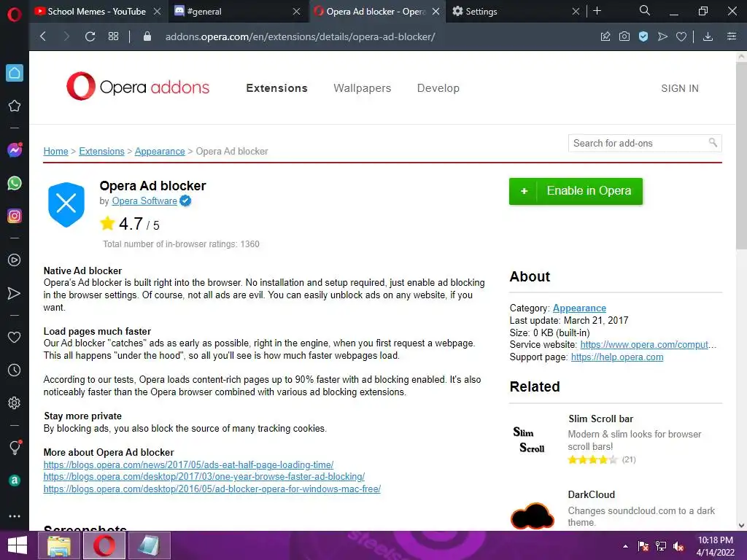The image size is (747, 560).
Task: Open sidebar three-dots setup menu
Action: (x=15, y=516)
